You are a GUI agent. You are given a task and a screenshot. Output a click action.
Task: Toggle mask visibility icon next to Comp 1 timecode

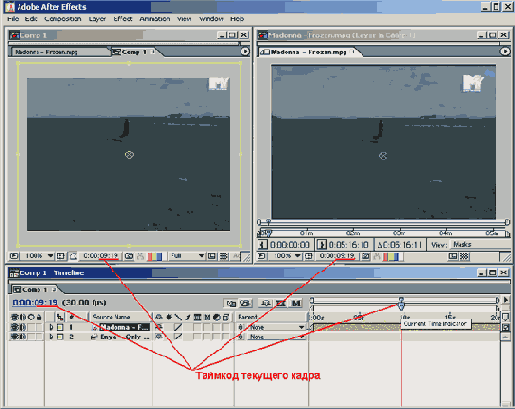pyautogui.click(x=73, y=256)
